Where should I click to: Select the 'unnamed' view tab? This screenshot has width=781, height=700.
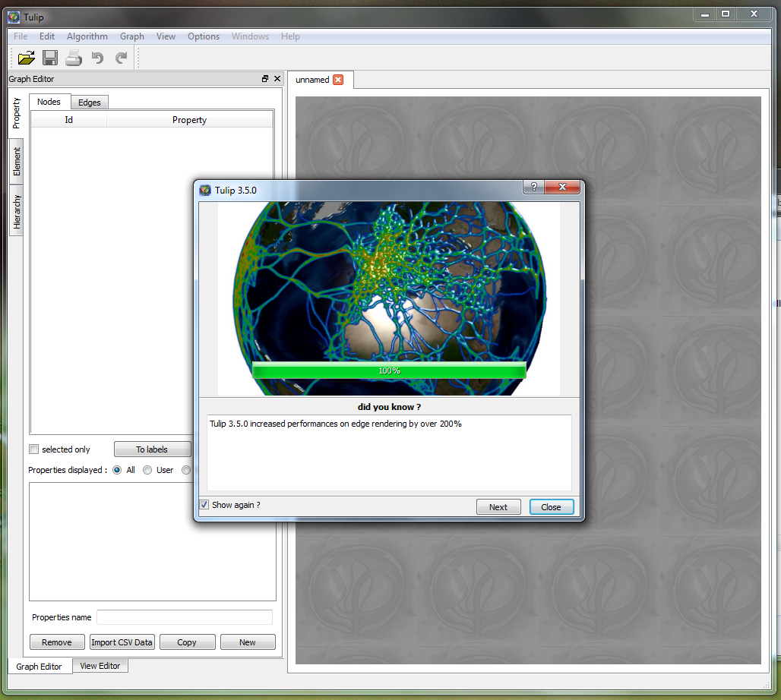[312, 80]
